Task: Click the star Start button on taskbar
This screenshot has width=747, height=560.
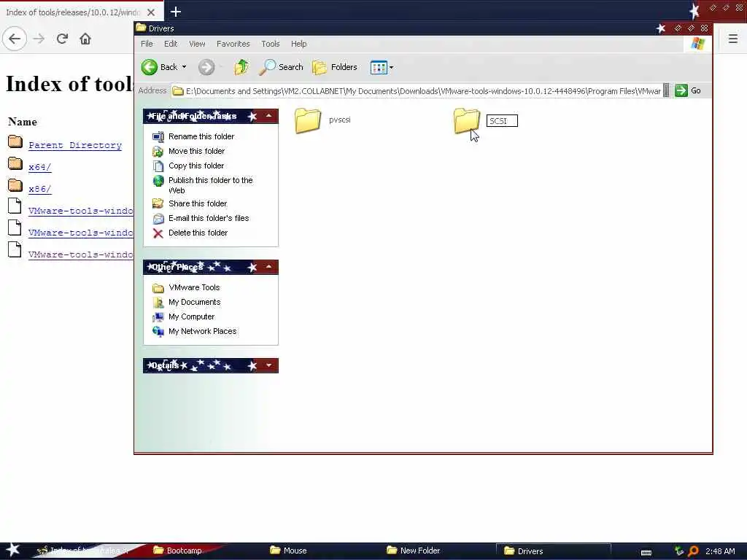Action: (x=12, y=550)
